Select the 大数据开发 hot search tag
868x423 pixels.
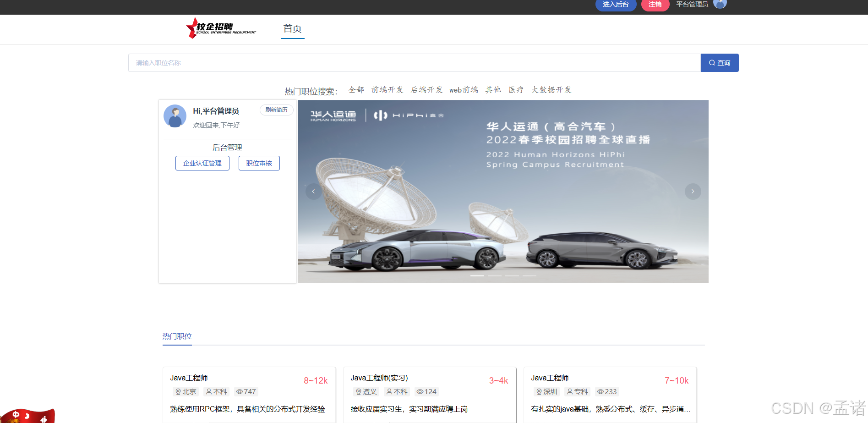(x=551, y=89)
